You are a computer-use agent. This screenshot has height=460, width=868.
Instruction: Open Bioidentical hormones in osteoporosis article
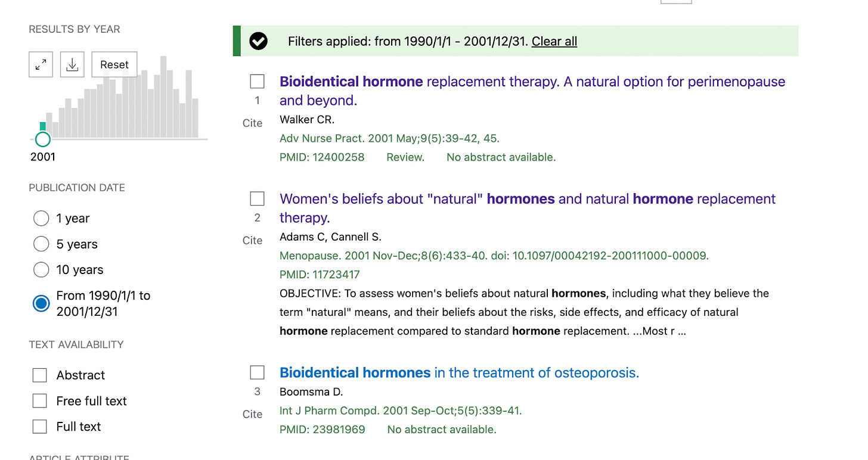coord(459,373)
